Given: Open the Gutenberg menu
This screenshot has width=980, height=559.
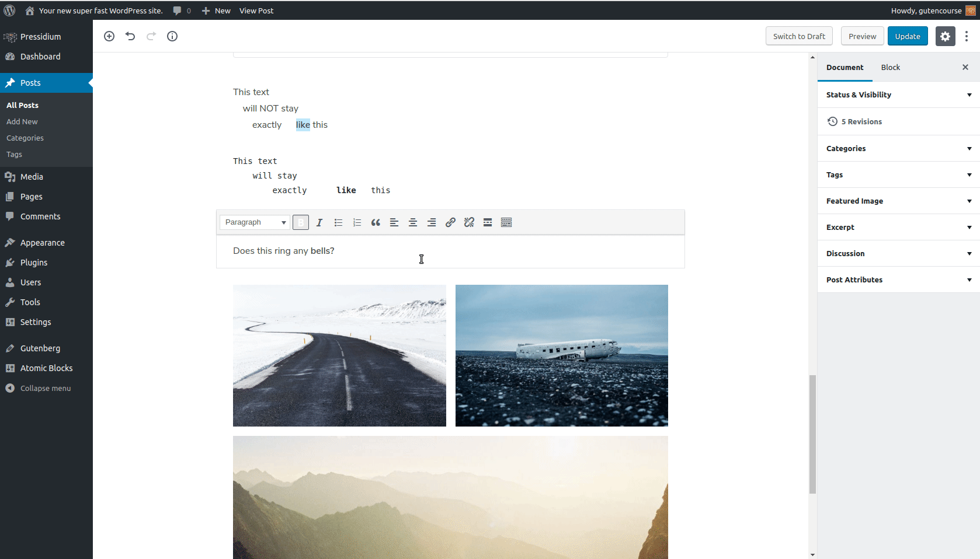Looking at the screenshot, I should pos(46,348).
